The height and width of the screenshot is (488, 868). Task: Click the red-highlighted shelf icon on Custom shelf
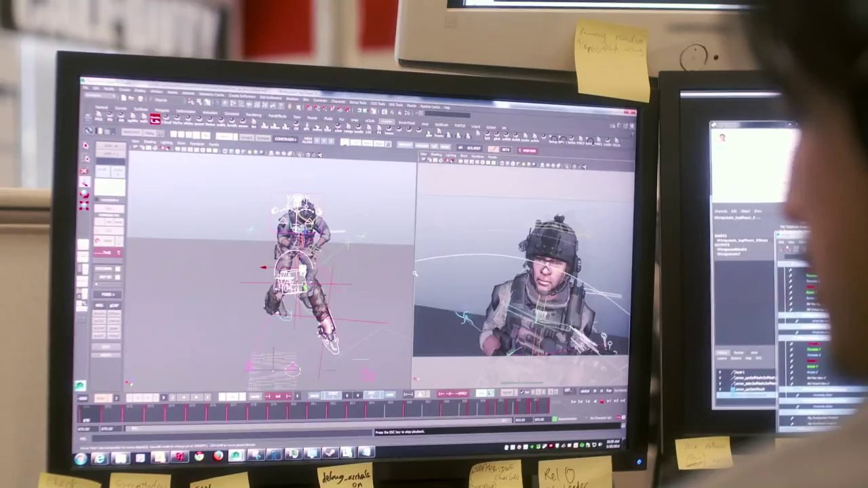click(x=155, y=120)
